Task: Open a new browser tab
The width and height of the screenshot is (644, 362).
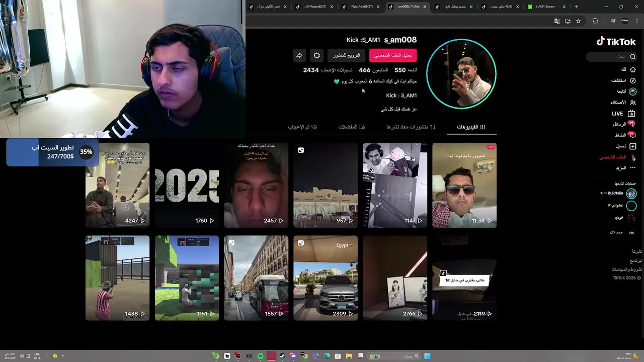Action: [576, 7]
